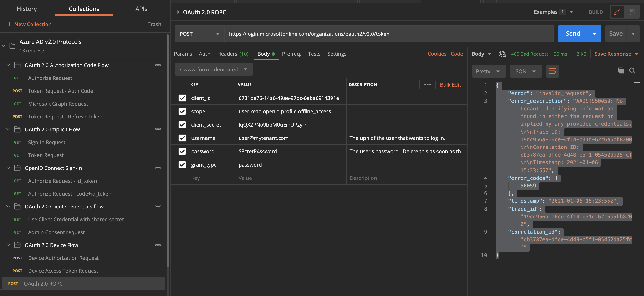Click the search icon in the response panel
Screen dimensions: 644x296
pos(632,71)
